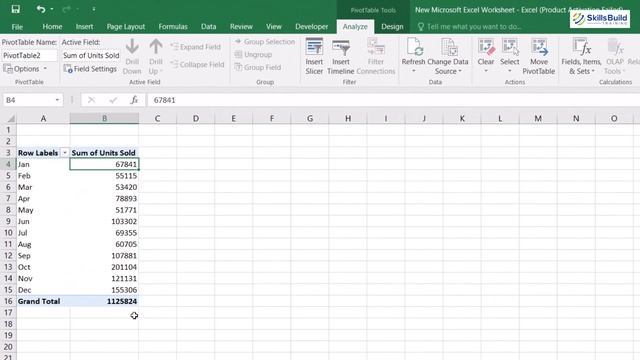Click the Sum of Units Sold header cell
The image size is (640, 360).
click(104, 153)
